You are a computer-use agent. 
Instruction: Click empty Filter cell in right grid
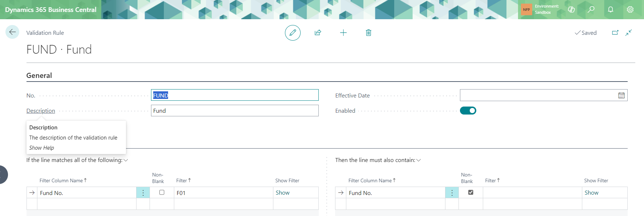click(x=533, y=193)
